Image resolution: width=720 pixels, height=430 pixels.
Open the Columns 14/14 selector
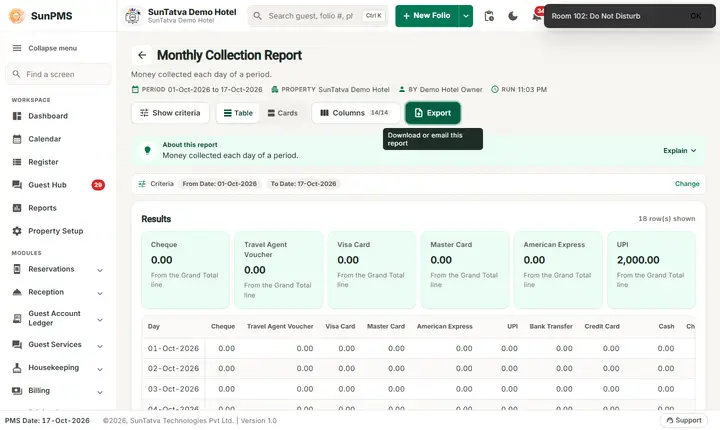point(356,113)
